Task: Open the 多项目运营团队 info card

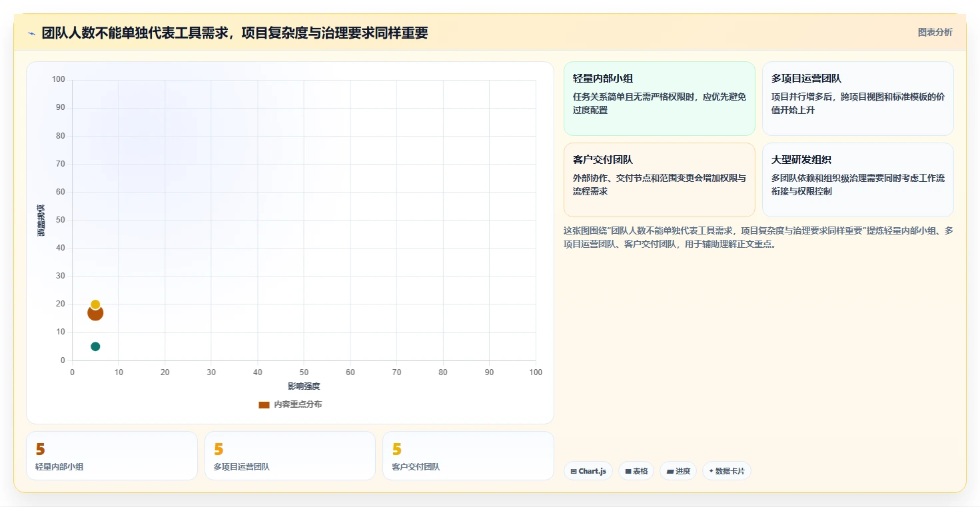Action: click(x=857, y=99)
